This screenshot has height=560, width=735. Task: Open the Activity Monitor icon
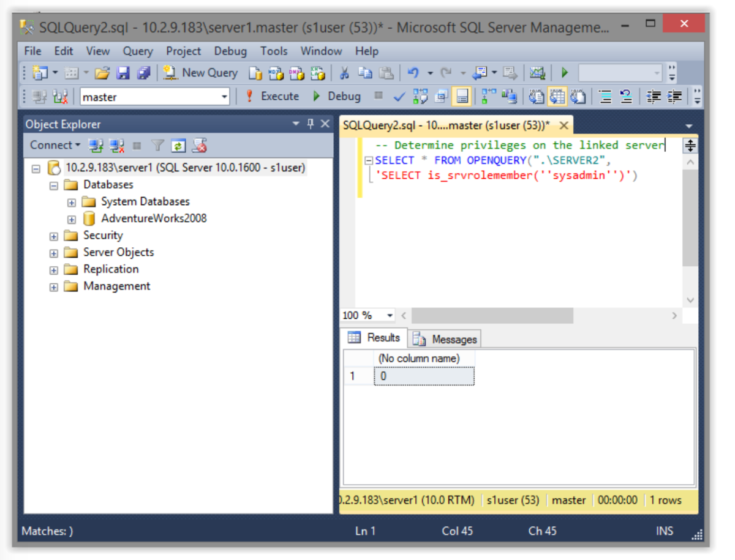537,73
